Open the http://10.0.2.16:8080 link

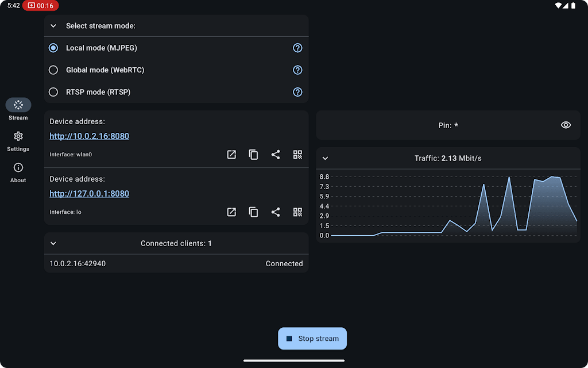pos(89,136)
